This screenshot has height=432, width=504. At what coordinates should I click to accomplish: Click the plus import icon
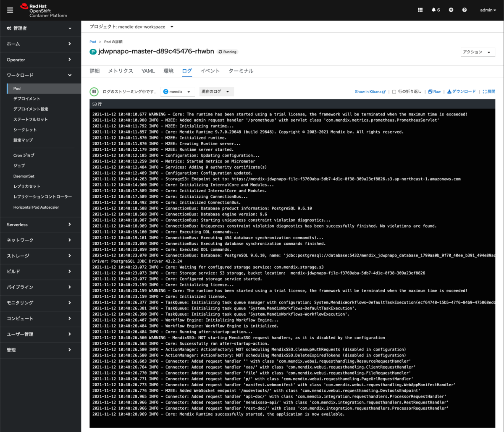pyautogui.click(x=451, y=10)
